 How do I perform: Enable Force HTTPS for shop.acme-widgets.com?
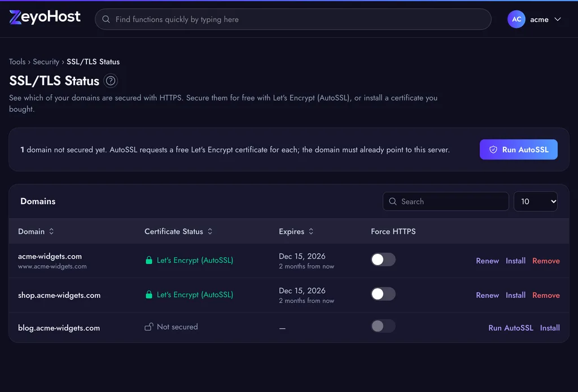click(383, 294)
